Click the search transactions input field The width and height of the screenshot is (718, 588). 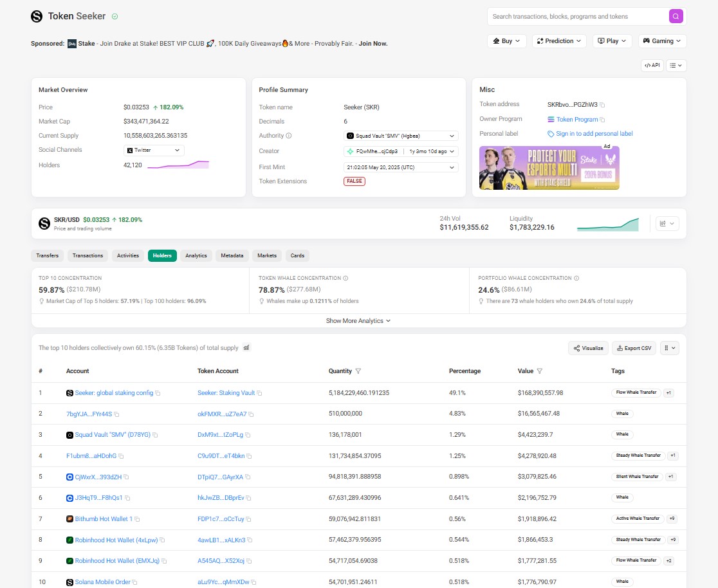[x=578, y=17]
